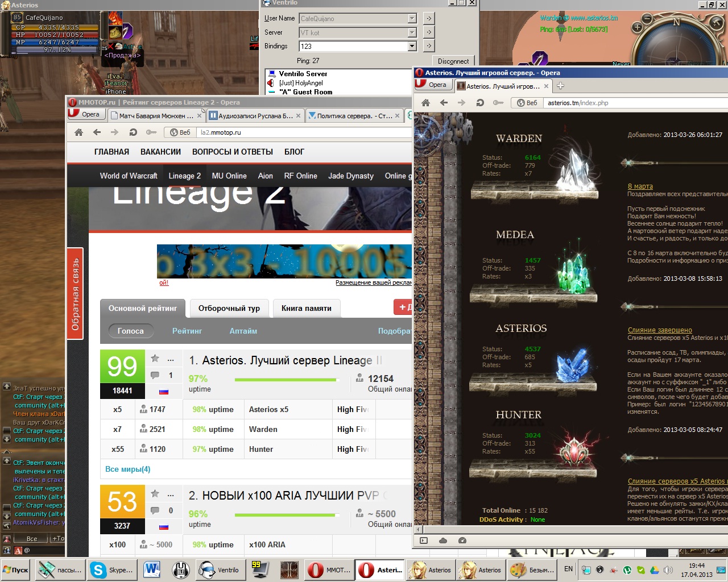Click la2.mmotop.ru address field
The width and height of the screenshot is (728, 582).
pyautogui.click(x=305, y=132)
